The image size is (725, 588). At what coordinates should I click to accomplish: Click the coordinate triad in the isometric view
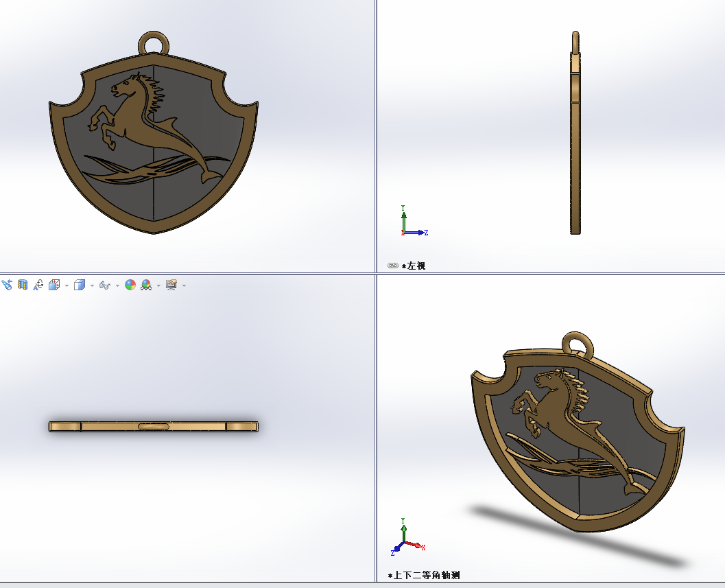407,537
